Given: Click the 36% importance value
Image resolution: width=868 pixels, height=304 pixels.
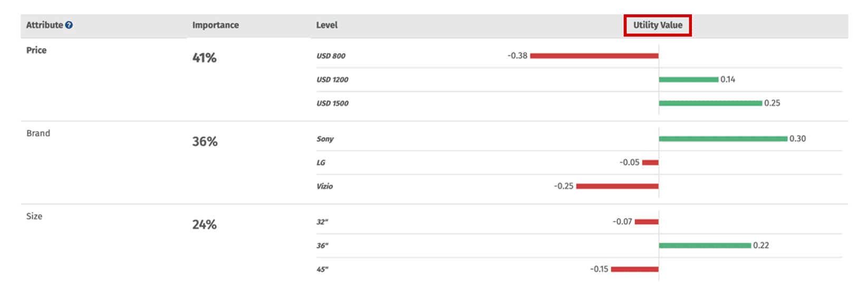Looking at the screenshot, I should click(x=205, y=141).
